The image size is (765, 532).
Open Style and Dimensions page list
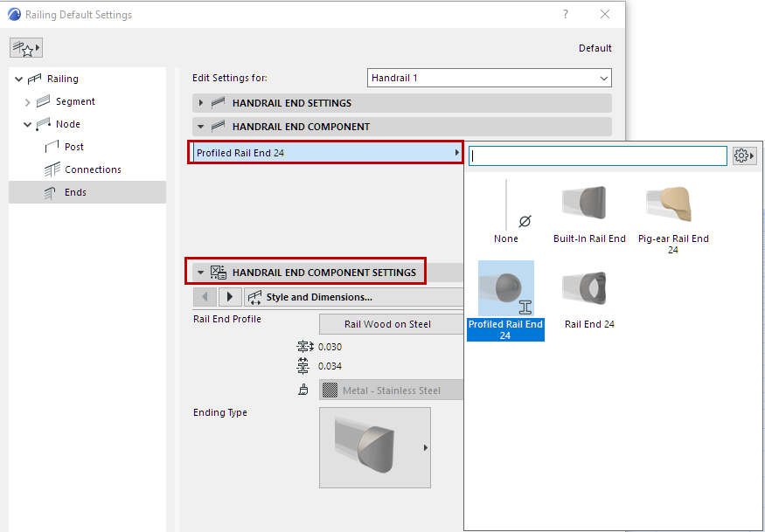354,296
